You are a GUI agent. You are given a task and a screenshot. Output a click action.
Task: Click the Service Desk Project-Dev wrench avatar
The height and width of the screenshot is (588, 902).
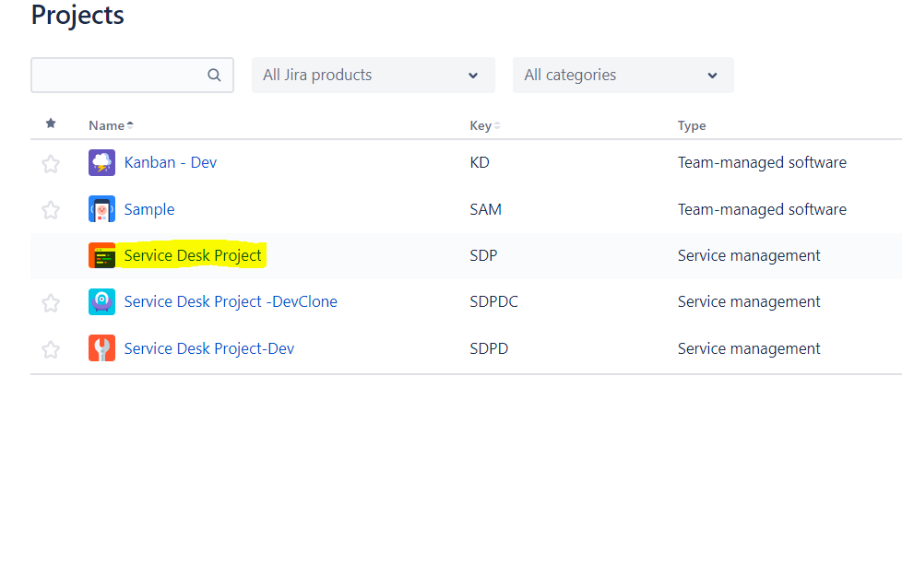[x=101, y=348]
